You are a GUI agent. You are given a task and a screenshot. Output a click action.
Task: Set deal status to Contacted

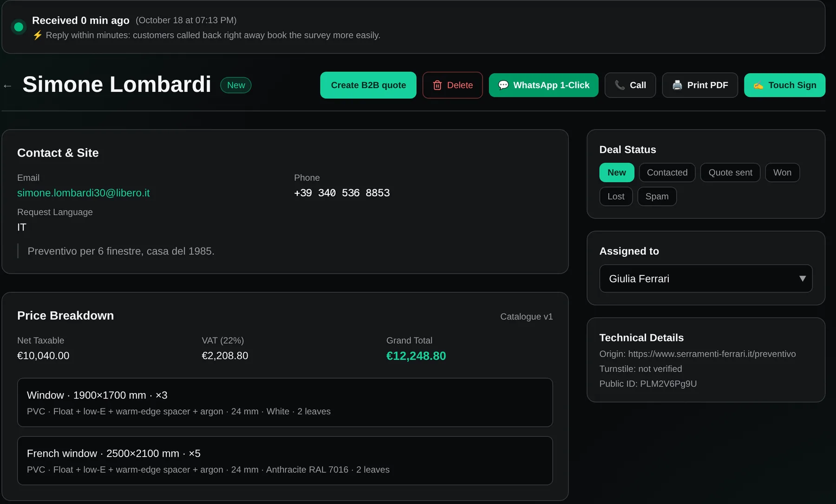(667, 172)
